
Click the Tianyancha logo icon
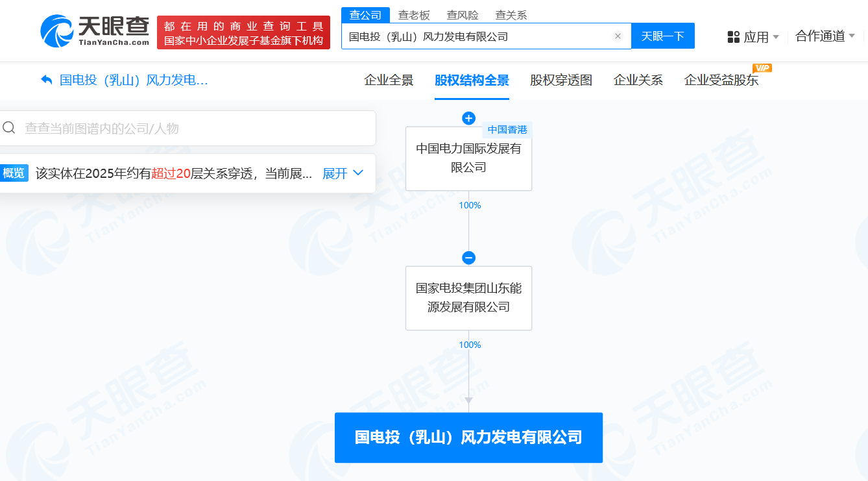pos(57,31)
